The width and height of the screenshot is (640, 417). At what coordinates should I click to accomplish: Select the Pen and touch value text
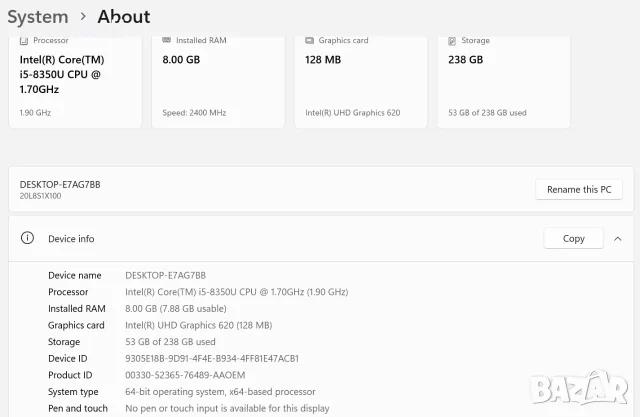click(x=227, y=408)
